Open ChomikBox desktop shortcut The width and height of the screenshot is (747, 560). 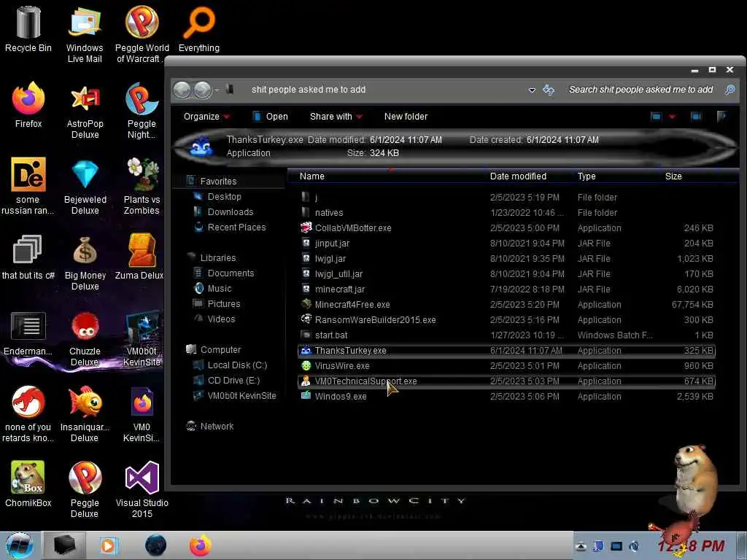(28, 484)
